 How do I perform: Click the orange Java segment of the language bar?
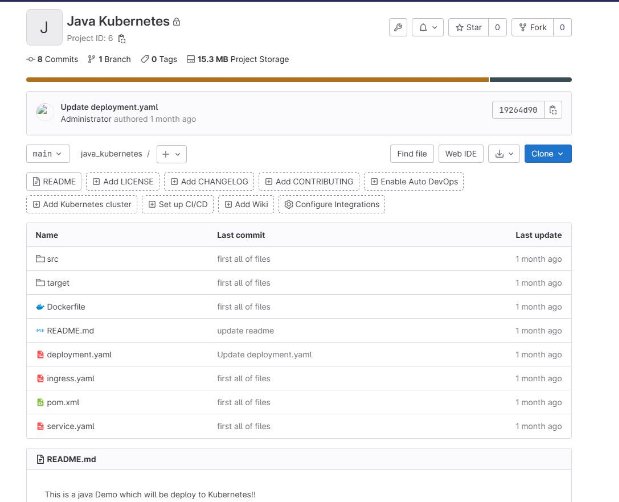[x=257, y=80]
